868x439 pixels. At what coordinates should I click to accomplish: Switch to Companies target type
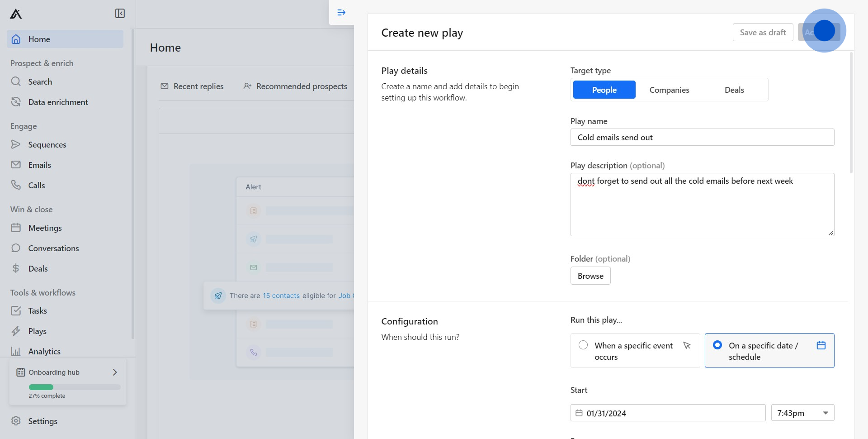coord(669,90)
